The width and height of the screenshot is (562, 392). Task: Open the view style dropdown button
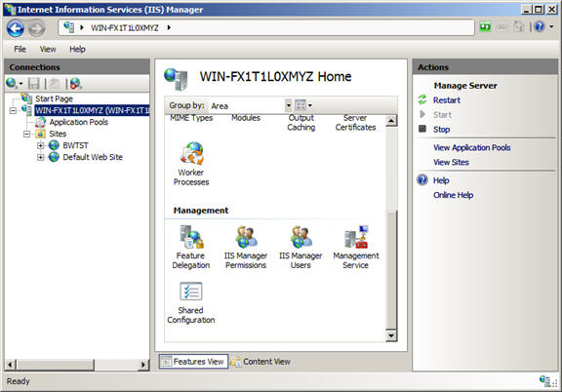pyautogui.click(x=303, y=105)
